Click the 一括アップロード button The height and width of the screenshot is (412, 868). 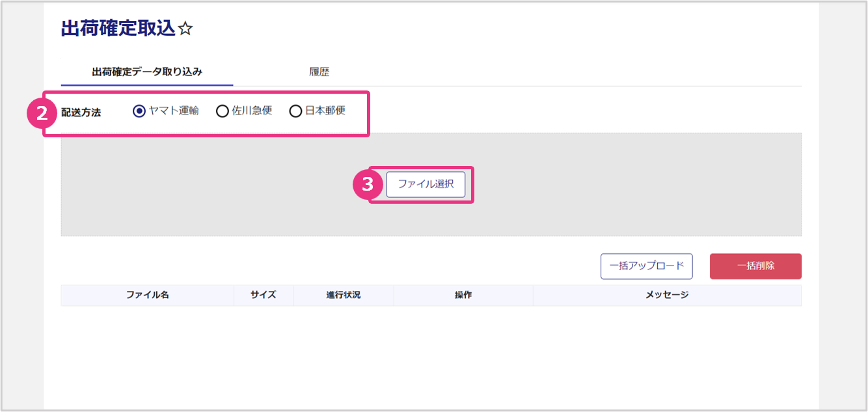click(646, 266)
